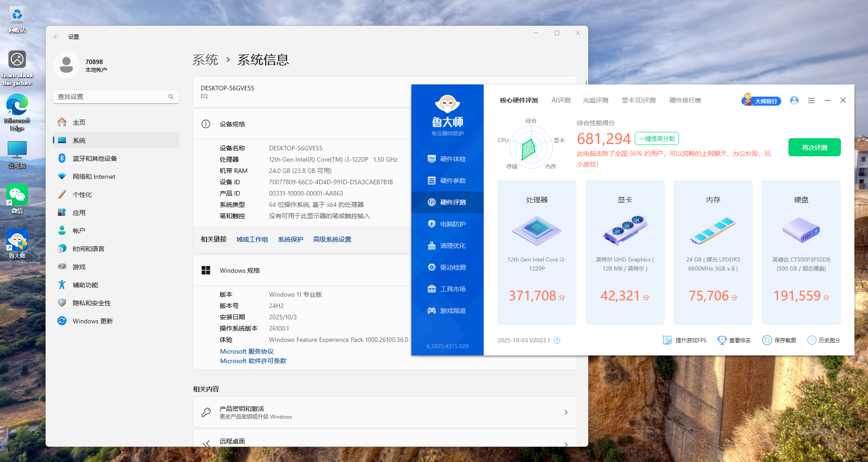Click the 再次评测 button
This screenshot has height=462, width=868.
[815, 147]
